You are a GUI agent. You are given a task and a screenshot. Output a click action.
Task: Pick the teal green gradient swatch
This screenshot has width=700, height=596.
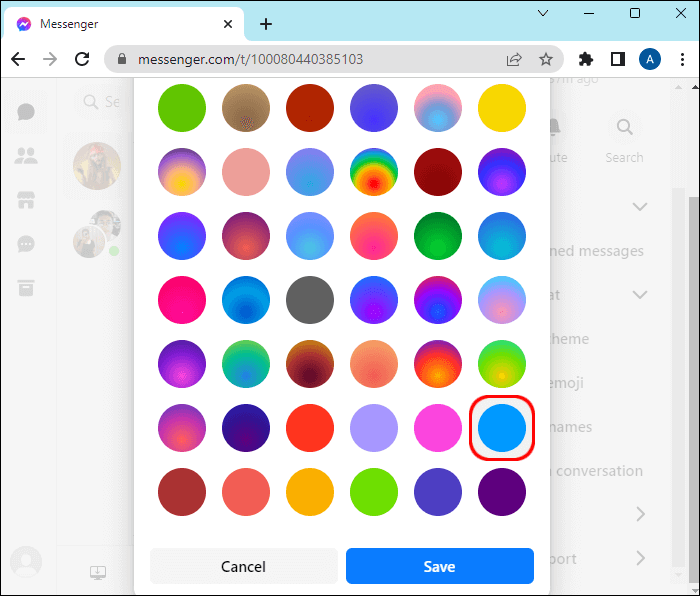[246, 364]
